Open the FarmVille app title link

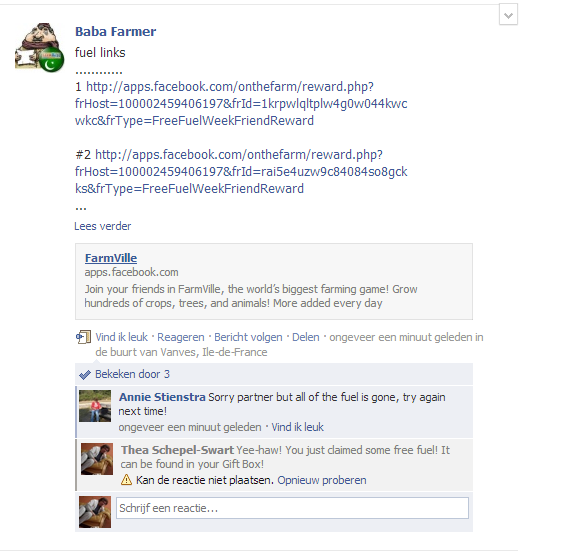pyautogui.click(x=111, y=258)
